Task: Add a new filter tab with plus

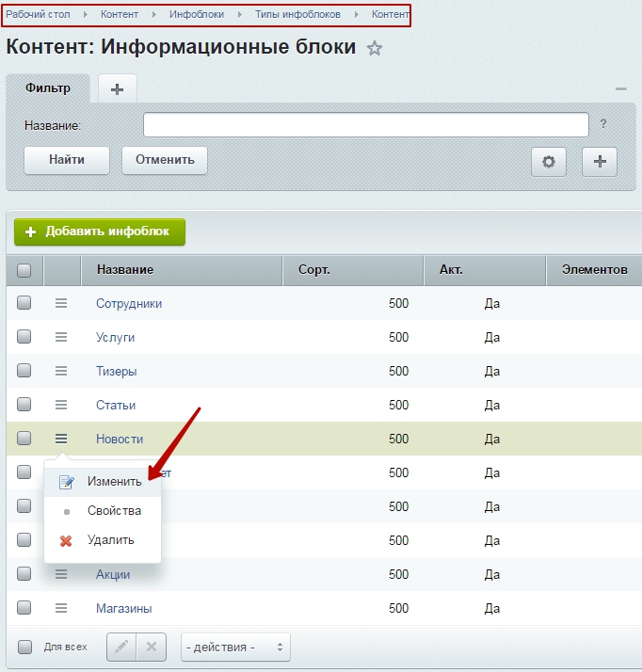Action: point(117,88)
